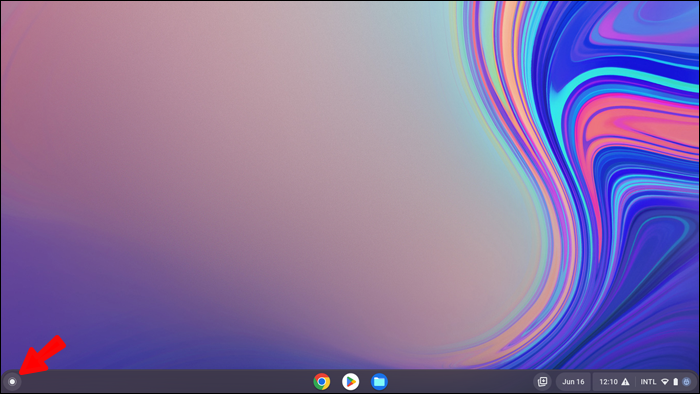Click the user avatar in status tray
The width and height of the screenshot is (700, 394).
(x=687, y=382)
